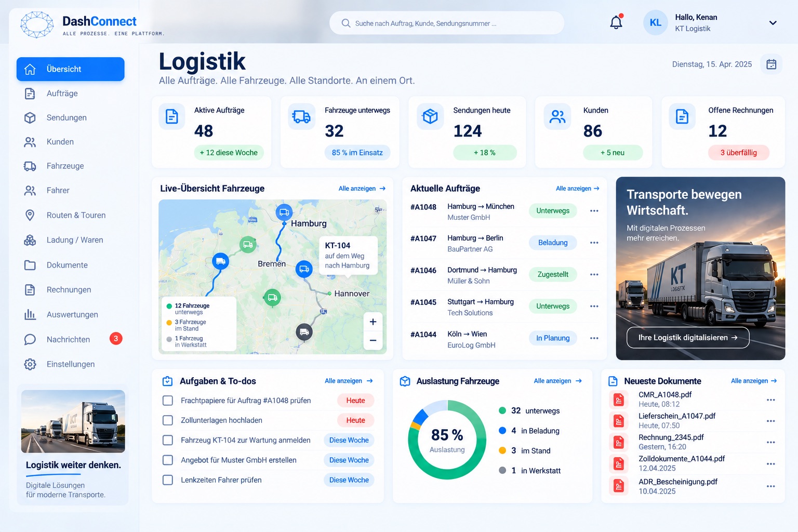Zoom out on the vehicle map
Screen dimensions: 798x532
click(x=373, y=341)
